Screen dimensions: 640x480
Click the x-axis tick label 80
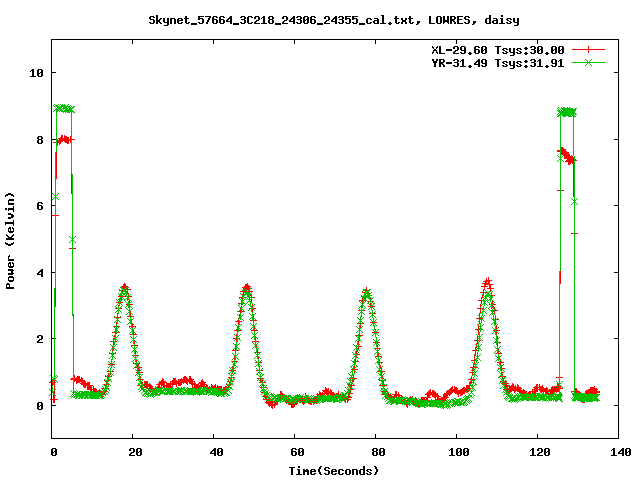pyautogui.click(x=378, y=452)
